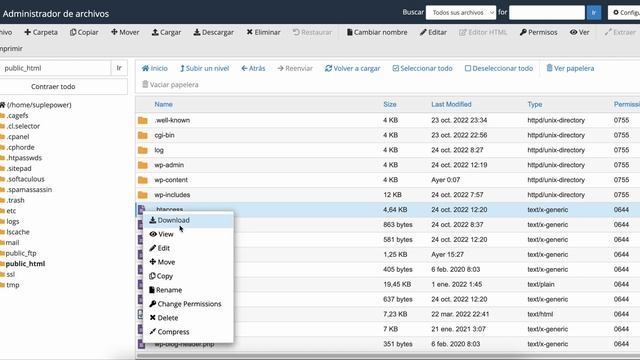Sort by Last Modified column header
The height and width of the screenshot is (360, 640).
(x=451, y=104)
